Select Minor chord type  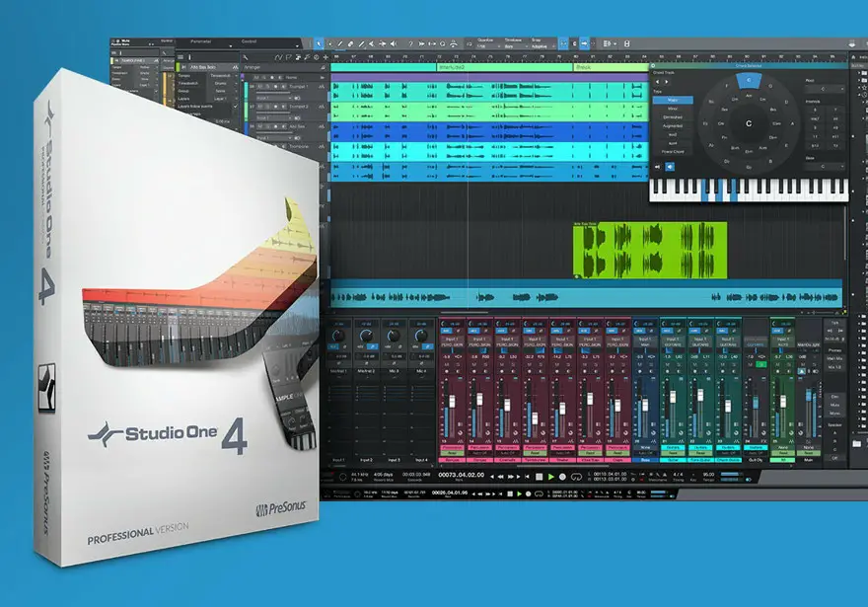coord(673,109)
